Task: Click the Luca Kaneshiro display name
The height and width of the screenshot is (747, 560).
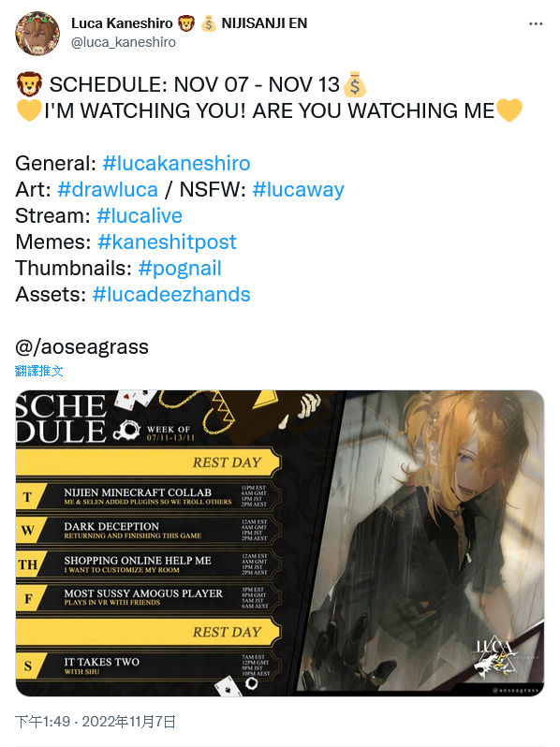Action: click(x=122, y=22)
